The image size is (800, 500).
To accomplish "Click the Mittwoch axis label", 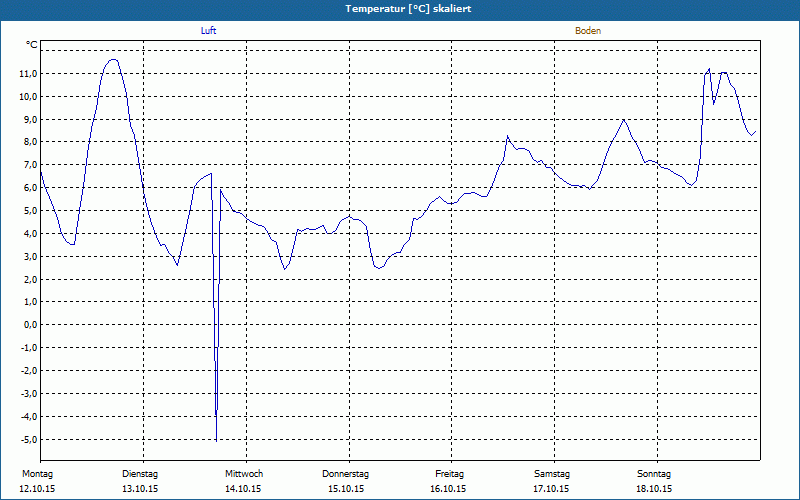I will coord(244,474).
